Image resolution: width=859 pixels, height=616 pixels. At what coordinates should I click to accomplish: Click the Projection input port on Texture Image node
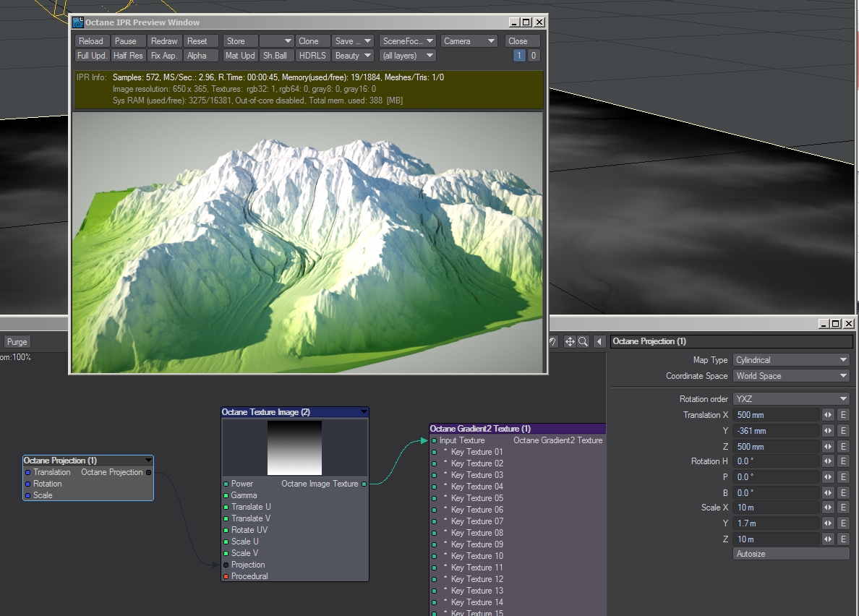226,565
